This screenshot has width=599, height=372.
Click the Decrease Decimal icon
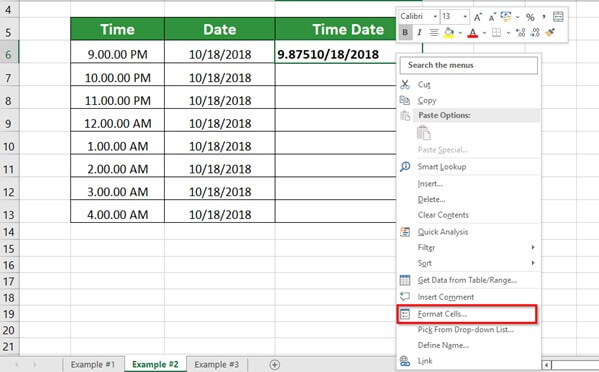535,33
